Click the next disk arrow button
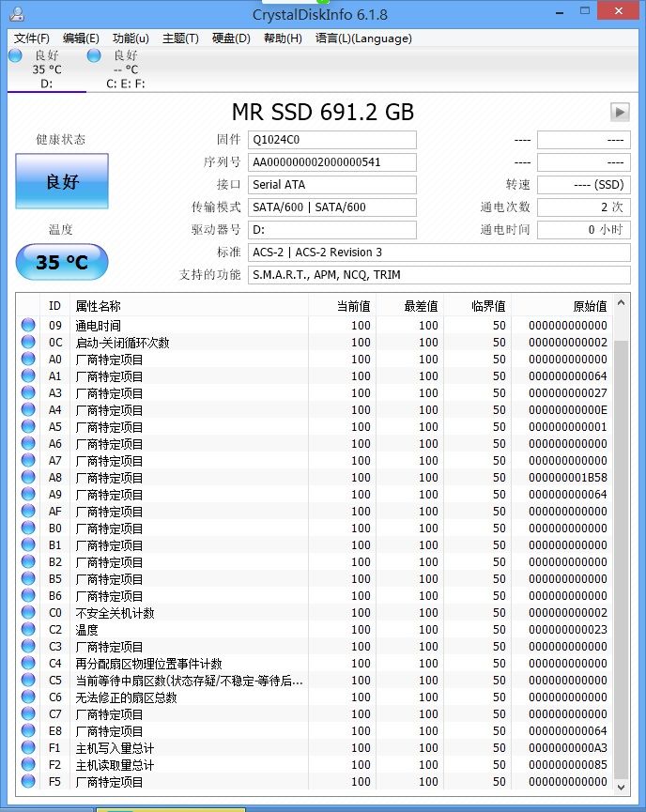Image resolution: width=646 pixels, height=812 pixels. [619, 112]
